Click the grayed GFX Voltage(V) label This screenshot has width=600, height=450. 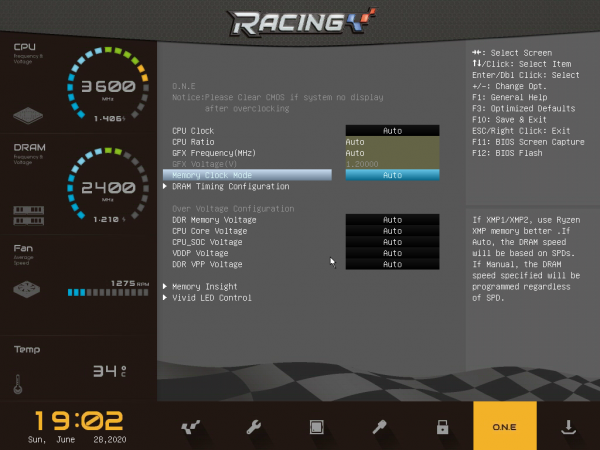(205, 164)
